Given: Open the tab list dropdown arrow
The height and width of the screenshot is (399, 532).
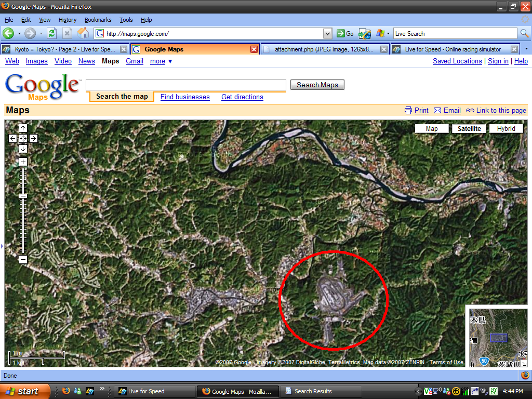Looking at the screenshot, I should click(x=526, y=49).
